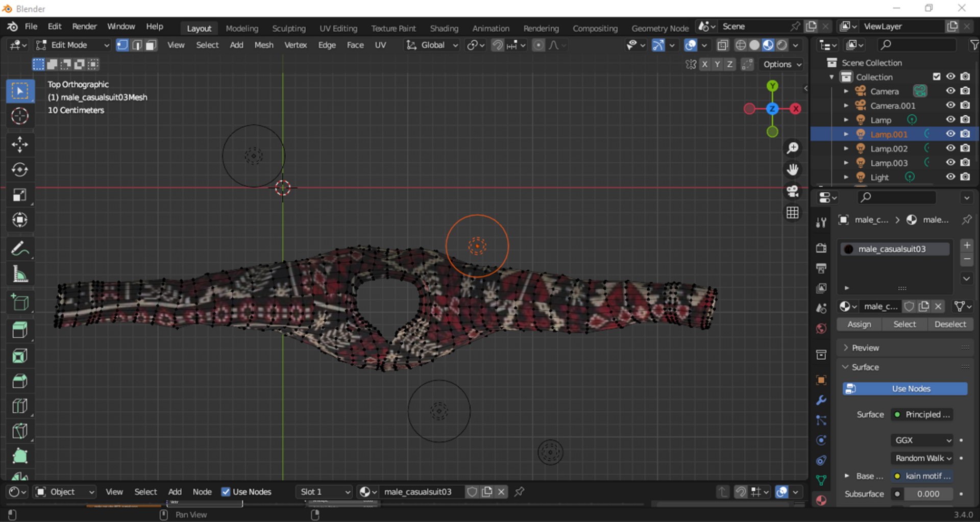
Task: Select Lamp.003 in the outliner
Action: [x=889, y=163]
